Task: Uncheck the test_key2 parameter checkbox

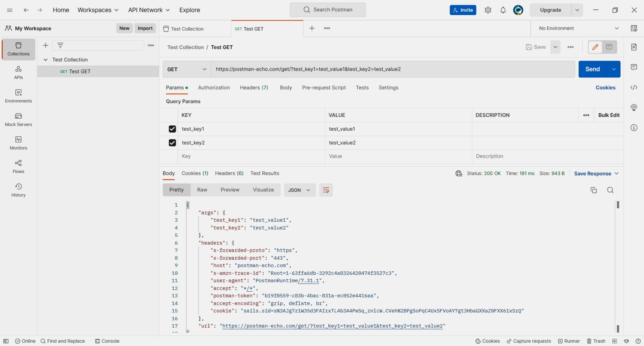Action: point(172,143)
